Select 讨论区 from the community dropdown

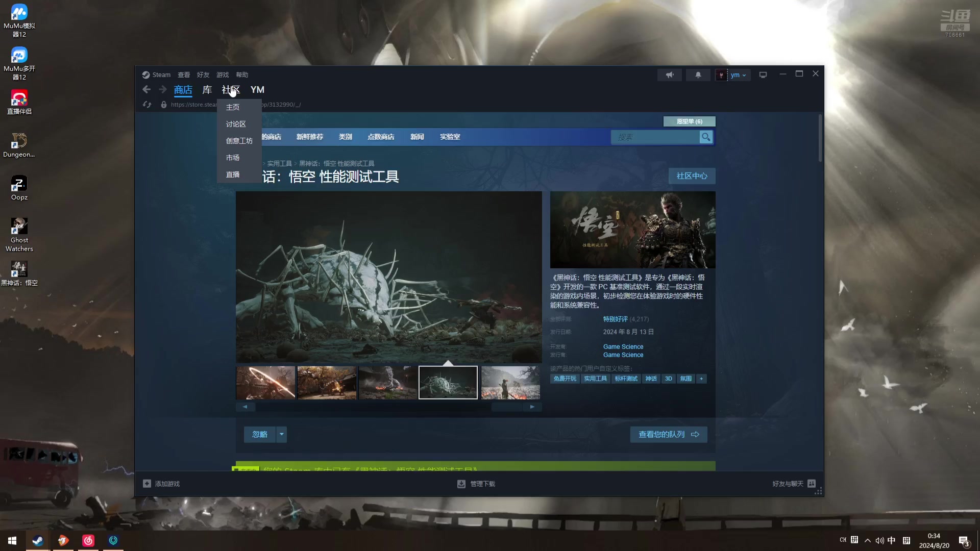239,124
